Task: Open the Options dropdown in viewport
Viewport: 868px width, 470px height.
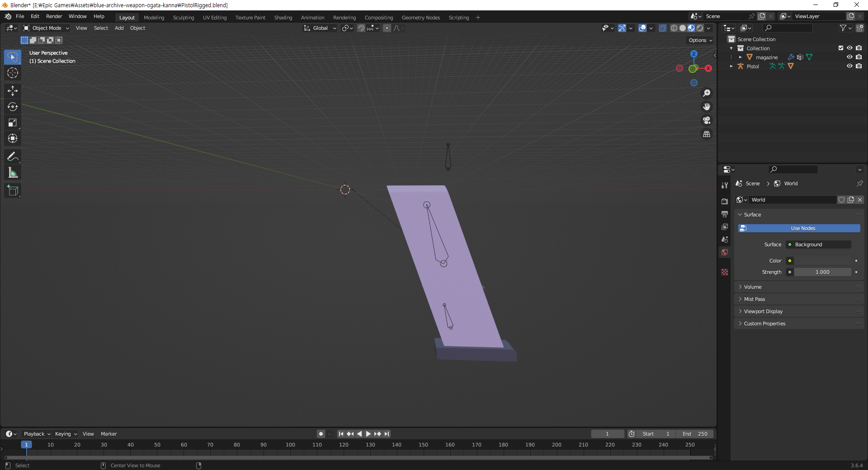Action: 700,40
